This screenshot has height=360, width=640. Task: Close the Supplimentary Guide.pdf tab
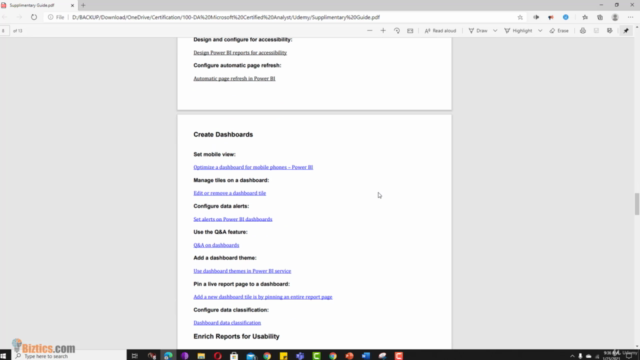point(72,5)
